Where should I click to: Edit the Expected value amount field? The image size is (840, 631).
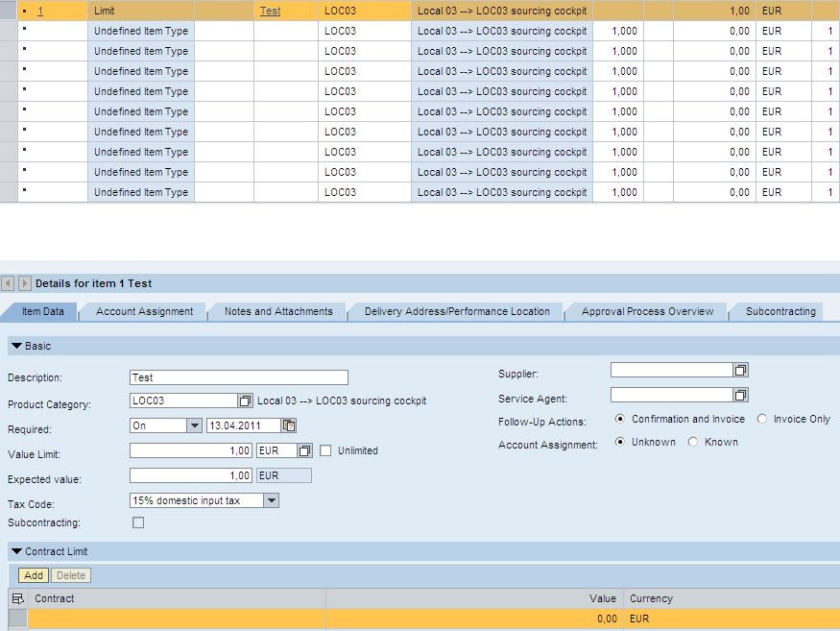click(191, 475)
